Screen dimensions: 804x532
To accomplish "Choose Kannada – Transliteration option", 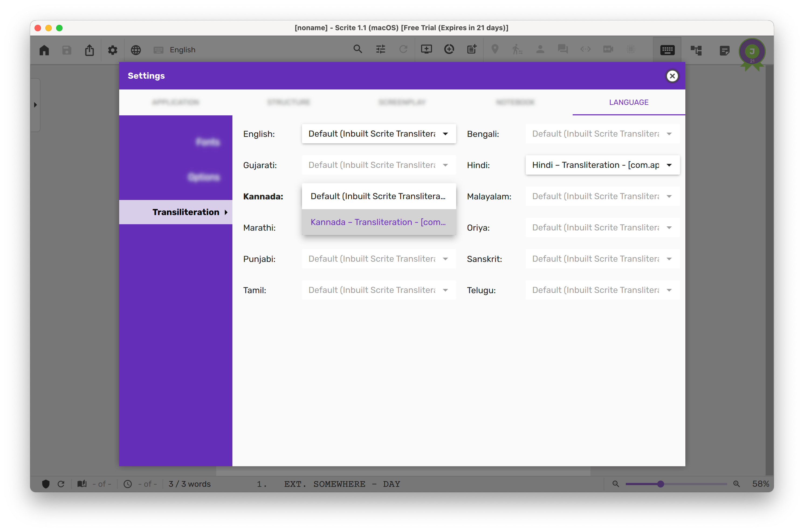I will pyautogui.click(x=379, y=222).
